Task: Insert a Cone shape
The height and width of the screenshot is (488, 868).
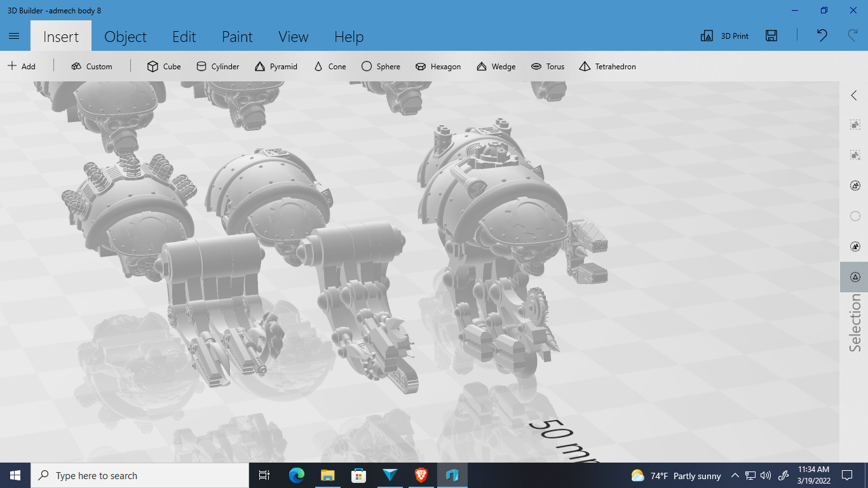Action: (x=329, y=66)
